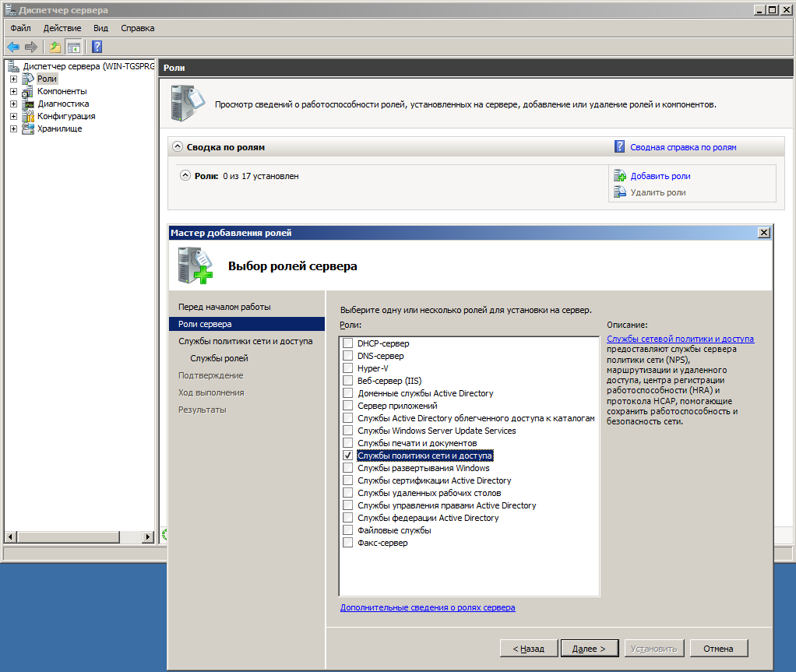Screen dimensions: 796x672
Task: Open the Действие menu
Action: 62,28
